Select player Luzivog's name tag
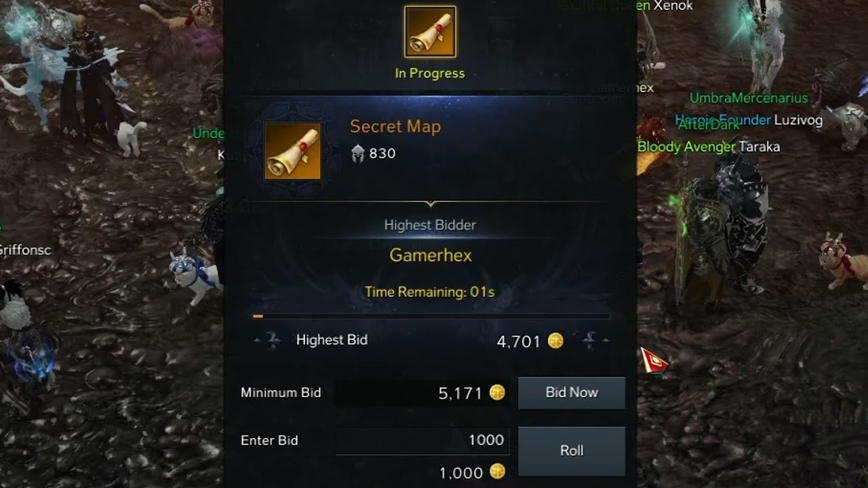This screenshot has width=868, height=488. [798, 121]
